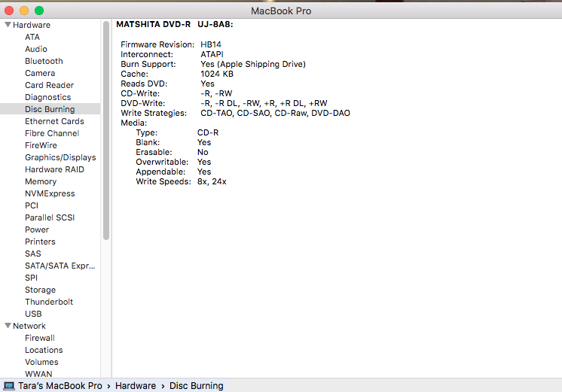Click Tara's MacBook Pro in the path bar

click(x=60, y=386)
